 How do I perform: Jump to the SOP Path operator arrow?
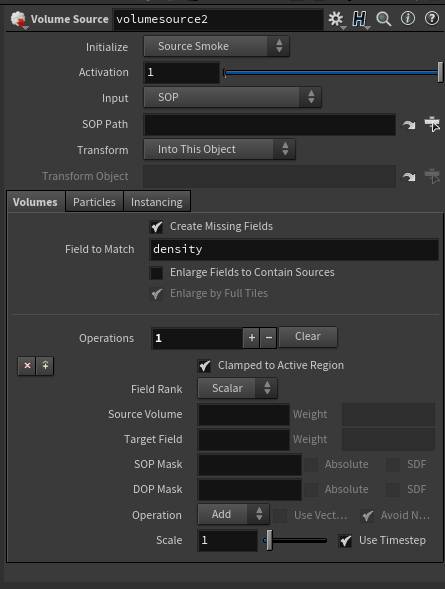click(x=409, y=124)
